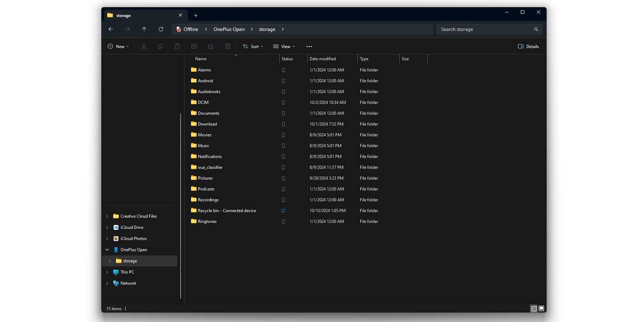This screenshot has width=644, height=322.
Task: Navigate up one level with the Up arrow
Action: coord(144,29)
